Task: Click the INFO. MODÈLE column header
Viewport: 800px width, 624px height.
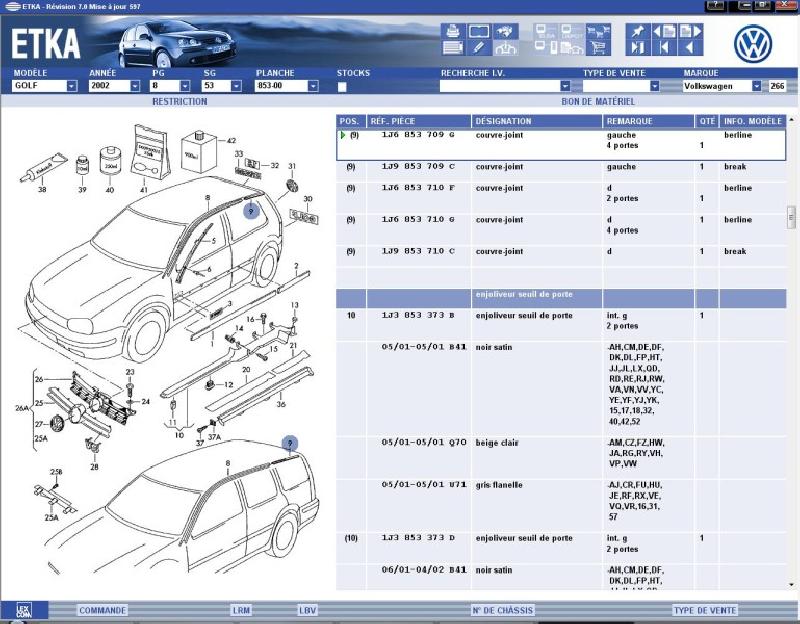Action: 753,121
